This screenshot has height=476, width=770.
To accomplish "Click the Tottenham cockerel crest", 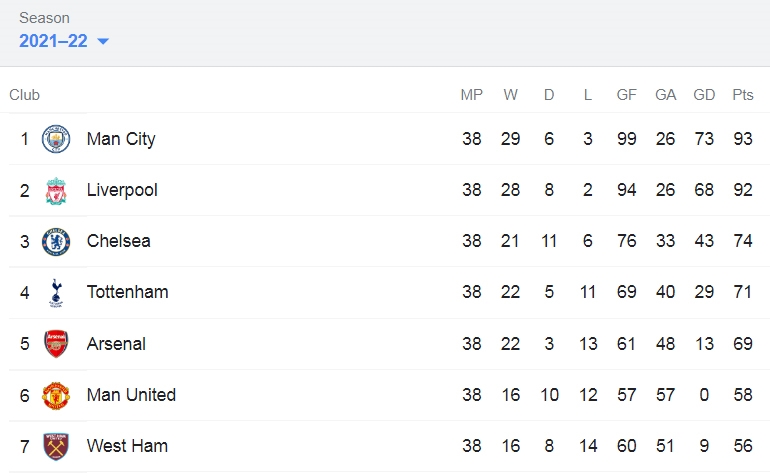I will pyautogui.click(x=56, y=293).
